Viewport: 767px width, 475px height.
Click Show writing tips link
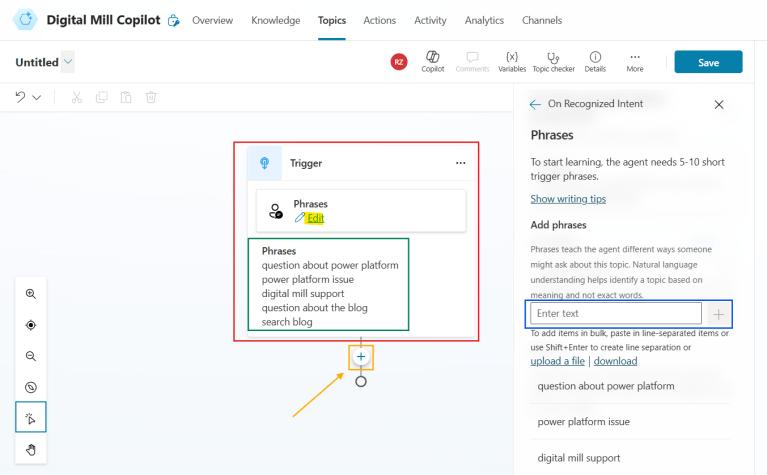pos(568,199)
